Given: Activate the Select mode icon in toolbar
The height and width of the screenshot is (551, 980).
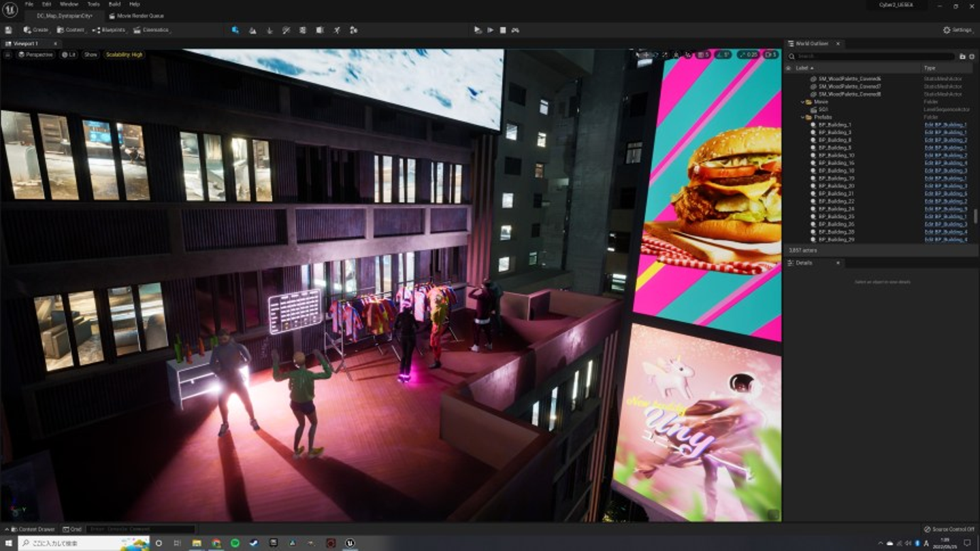Looking at the screenshot, I should (x=235, y=30).
